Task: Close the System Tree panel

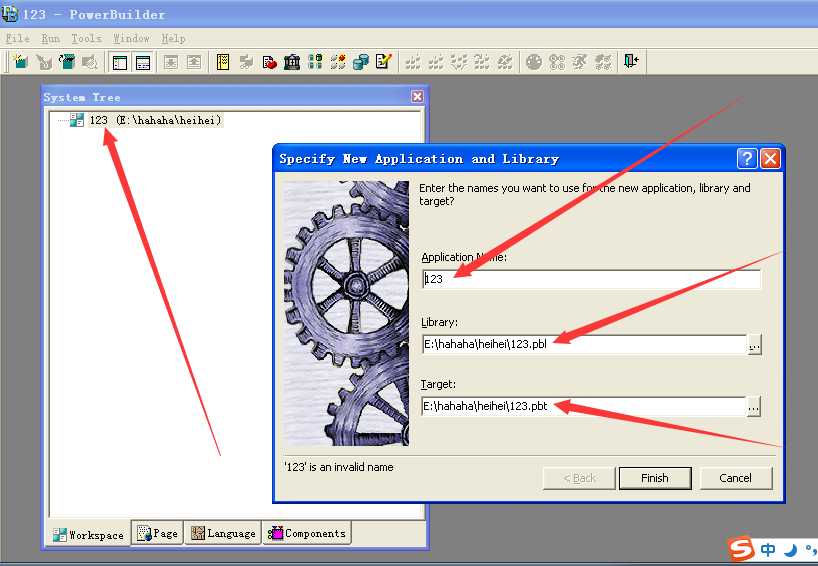Action: (x=417, y=97)
